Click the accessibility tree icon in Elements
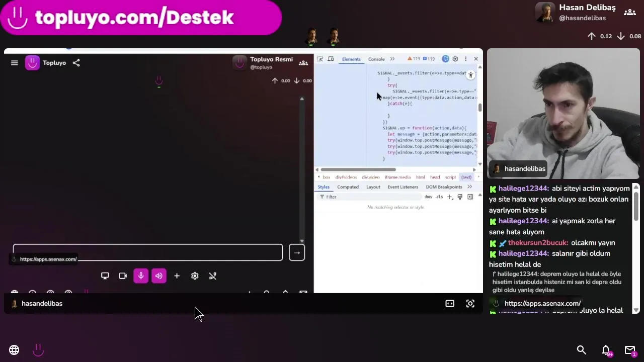Viewport: 644px width, 362px height. tap(470, 75)
